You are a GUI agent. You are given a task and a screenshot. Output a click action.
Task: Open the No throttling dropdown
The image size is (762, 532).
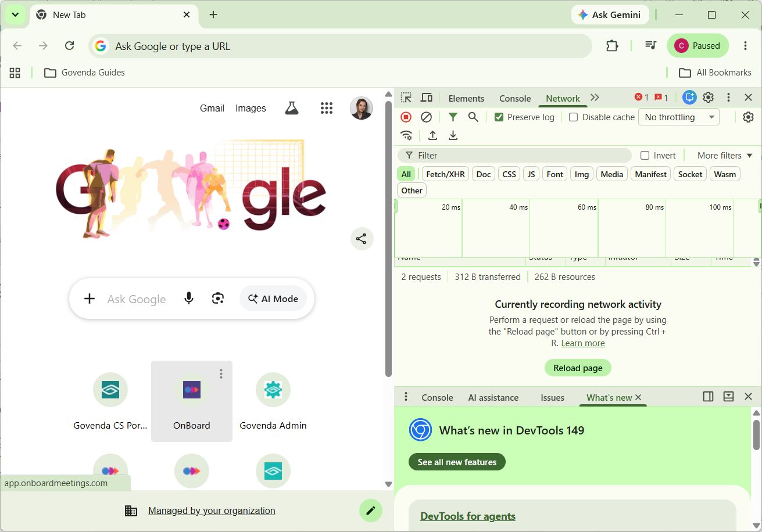click(679, 117)
